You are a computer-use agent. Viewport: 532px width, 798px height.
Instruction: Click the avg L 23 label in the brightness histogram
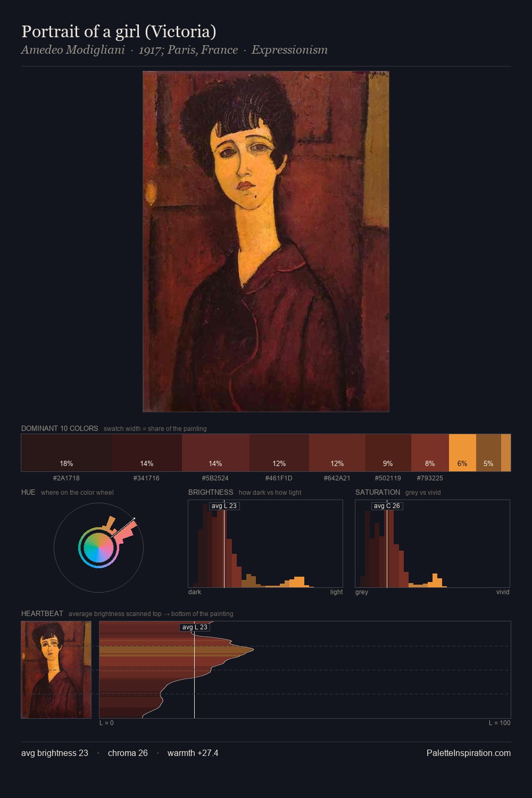coord(224,506)
